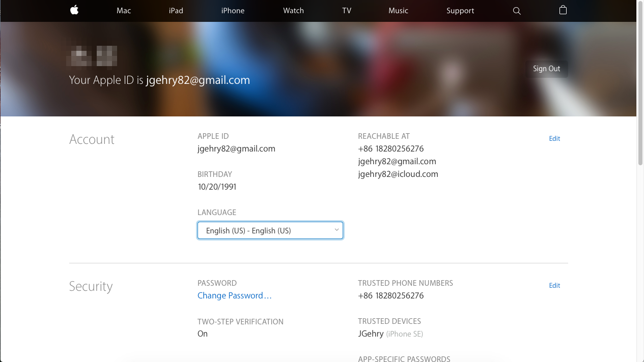Open the iPad menu
The image size is (644, 362).
tap(176, 11)
